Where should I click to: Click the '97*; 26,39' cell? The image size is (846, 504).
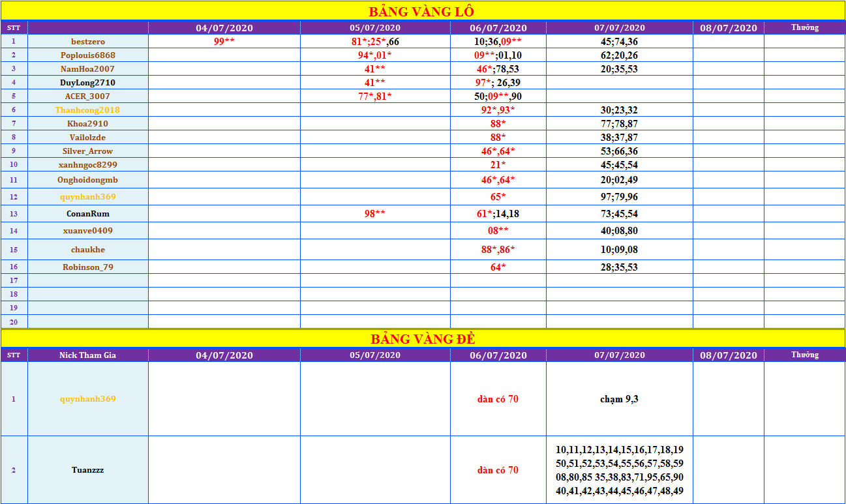[x=498, y=83]
